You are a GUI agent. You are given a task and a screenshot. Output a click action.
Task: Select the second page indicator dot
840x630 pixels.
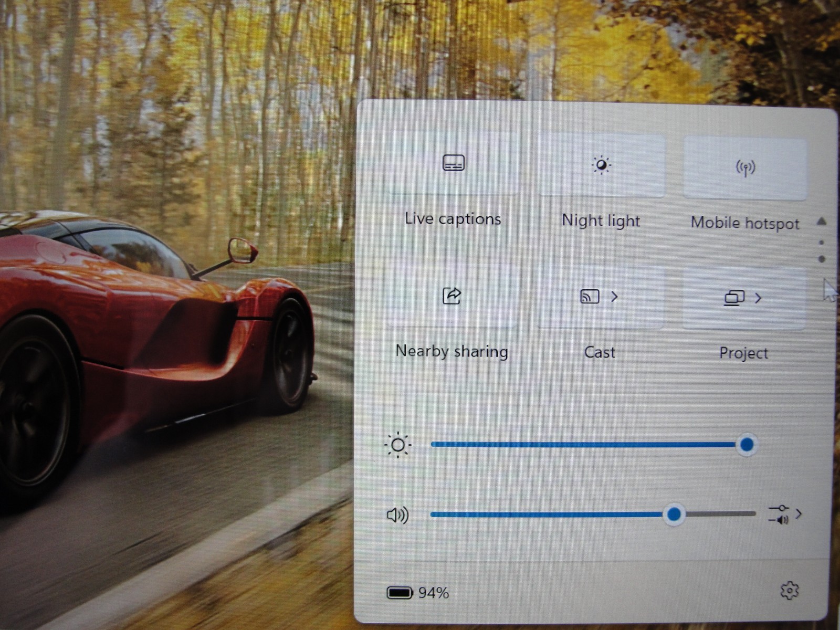[822, 259]
